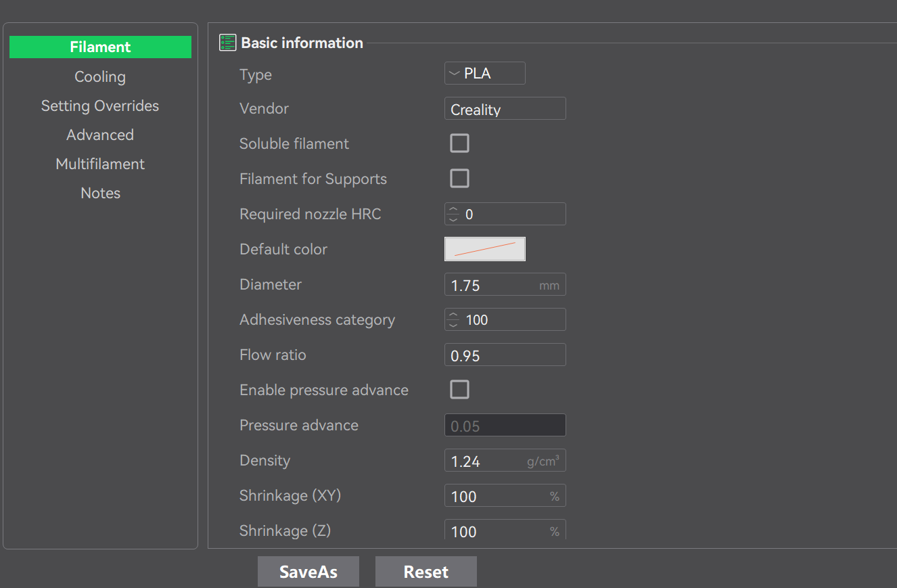This screenshot has height=588, width=897.
Task: Switch to the Cooling tab
Action: pos(100,77)
